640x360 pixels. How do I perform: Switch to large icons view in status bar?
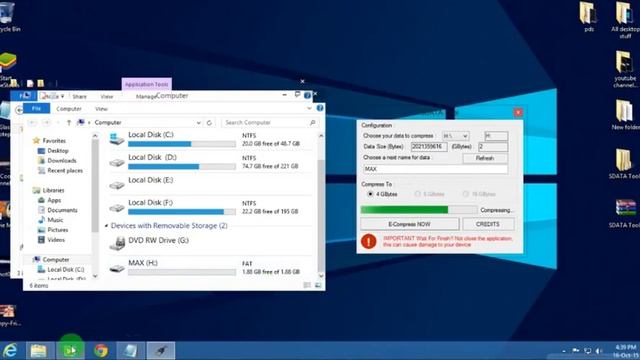click(318, 285)
